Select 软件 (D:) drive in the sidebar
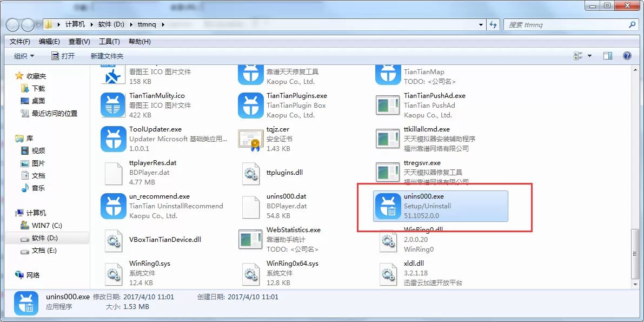Screen dimensions: 644x322 tap(47, 238)
